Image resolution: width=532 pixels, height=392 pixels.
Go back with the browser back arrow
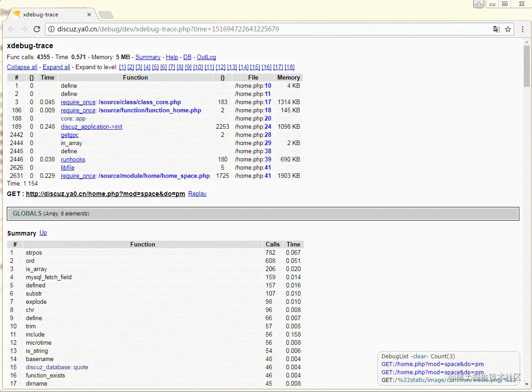11,29
